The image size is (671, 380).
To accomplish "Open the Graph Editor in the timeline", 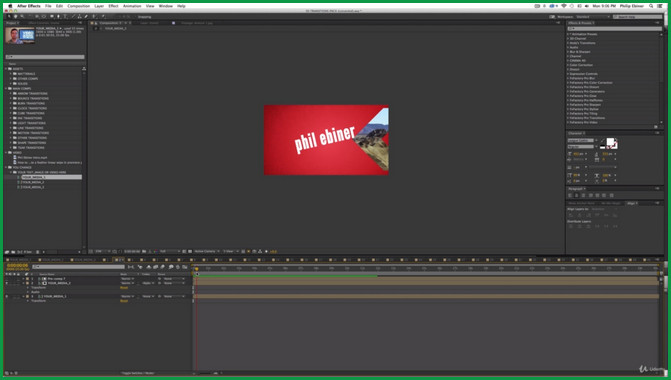I will 185,267.
